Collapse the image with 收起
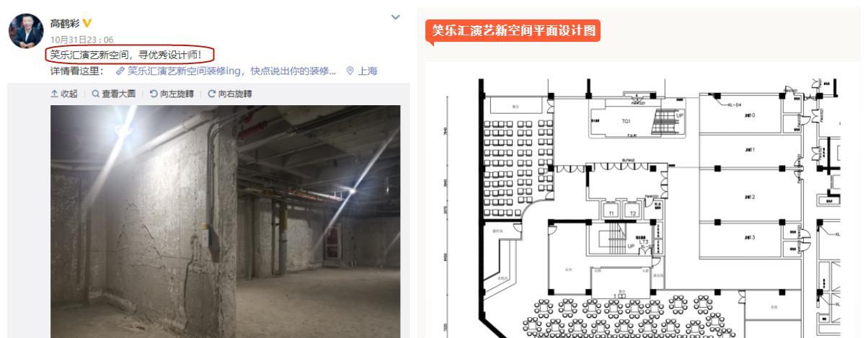This screenshot has height=338, width=868. point(66,94)
